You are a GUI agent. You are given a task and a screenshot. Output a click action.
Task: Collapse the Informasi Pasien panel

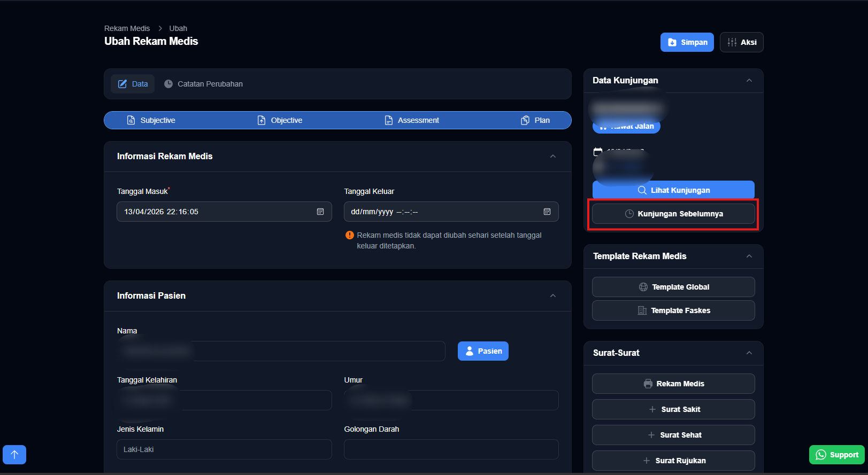(553, 296)
